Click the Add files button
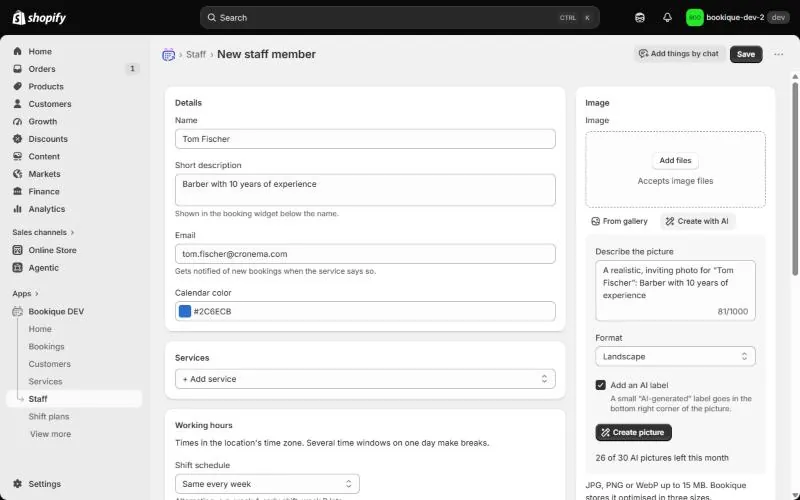 675,160
